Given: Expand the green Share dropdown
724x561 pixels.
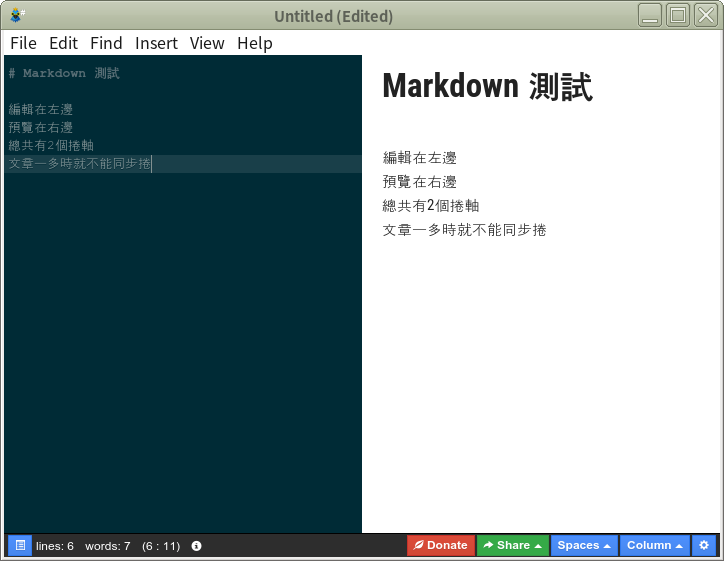Looking at the screenshot, I should 512,545.
